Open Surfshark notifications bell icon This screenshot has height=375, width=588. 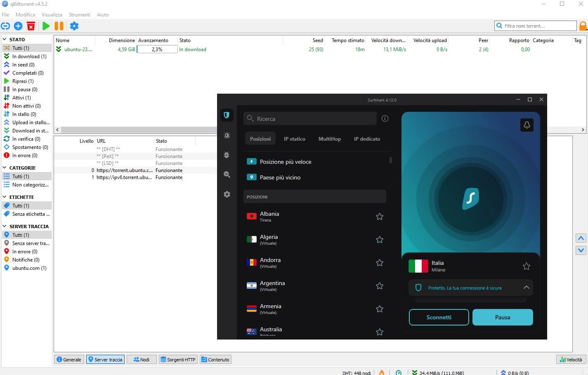527,125
